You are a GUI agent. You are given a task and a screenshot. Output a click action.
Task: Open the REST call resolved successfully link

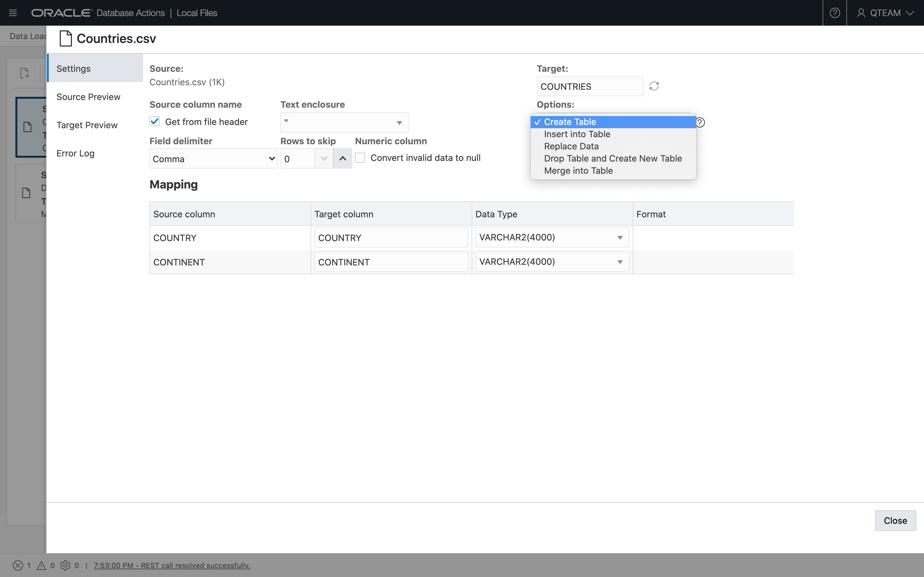tap(172, 565)
